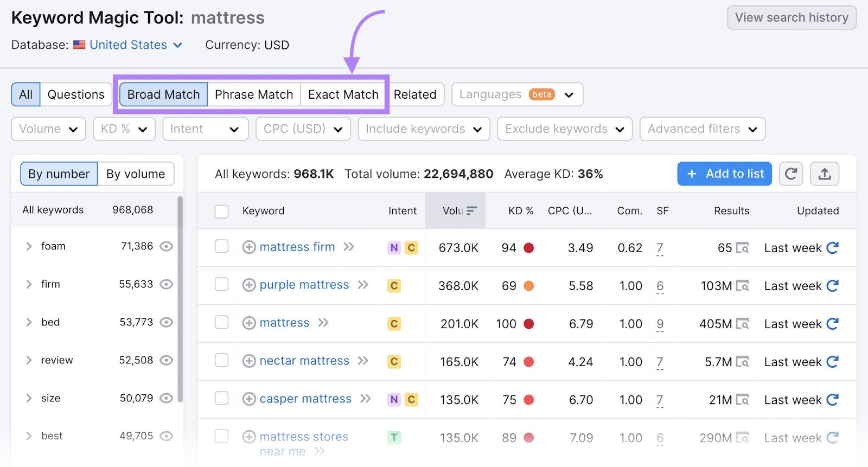Click the double arrows after casper mattress
The width and height of the screenshot is (868, 467).
pos(366,399)
